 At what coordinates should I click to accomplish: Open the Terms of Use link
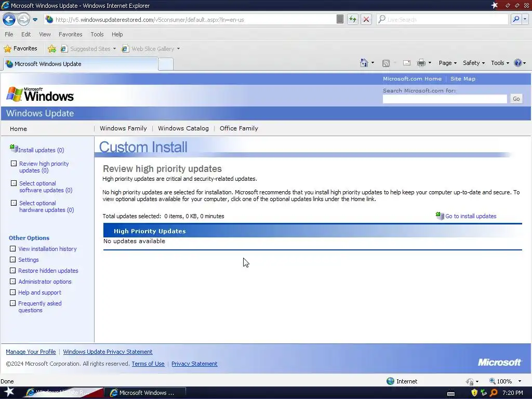tap(148, 364)
